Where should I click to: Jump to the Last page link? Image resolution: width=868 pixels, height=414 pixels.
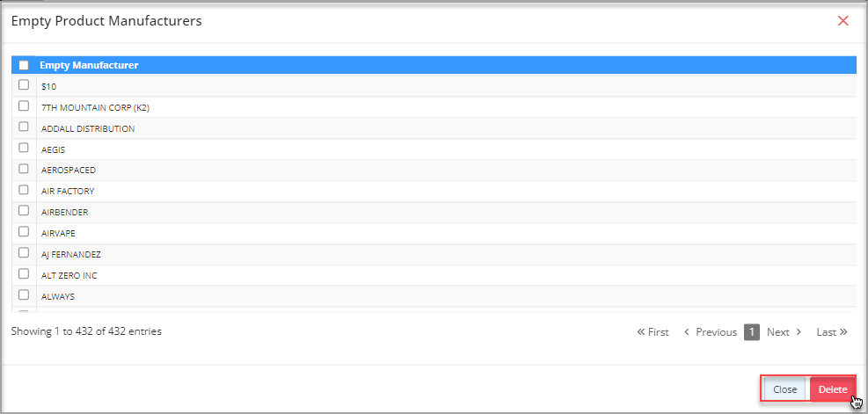pos(832,332)
